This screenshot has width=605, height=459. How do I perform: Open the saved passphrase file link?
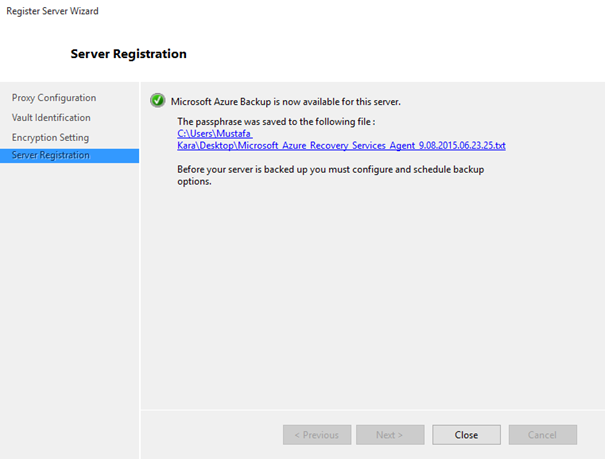(341, 139)
